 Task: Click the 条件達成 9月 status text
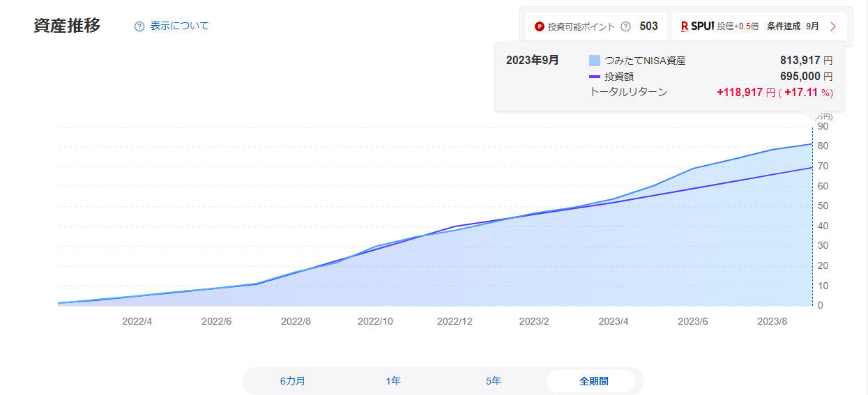pos(793,26)
